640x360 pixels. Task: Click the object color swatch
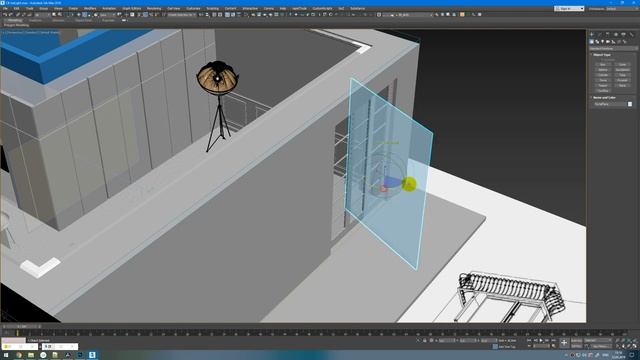(x=630, y=104)
